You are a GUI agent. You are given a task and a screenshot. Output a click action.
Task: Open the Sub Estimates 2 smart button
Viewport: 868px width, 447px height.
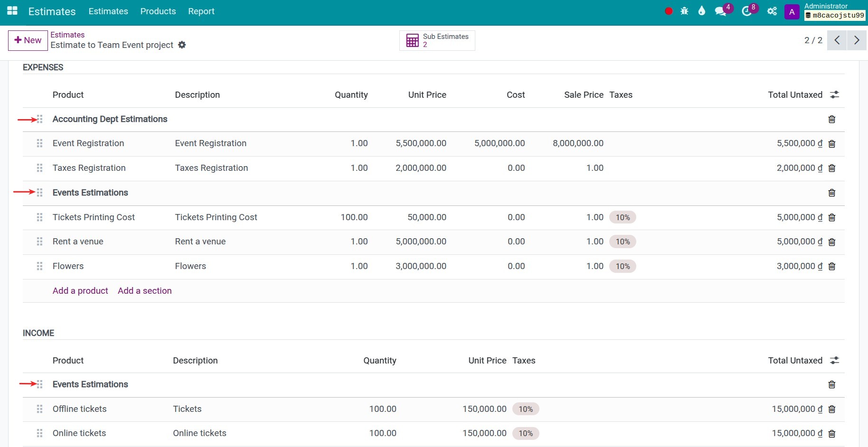point(437,40)
